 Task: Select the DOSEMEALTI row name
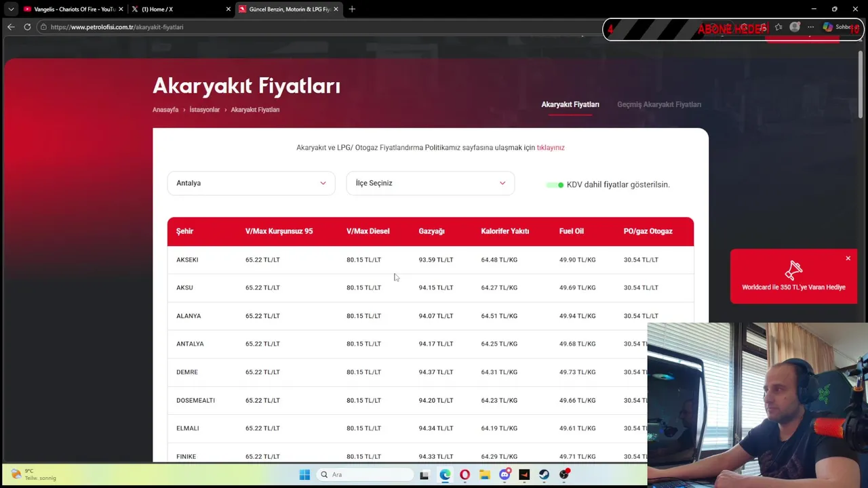point(195,401)
